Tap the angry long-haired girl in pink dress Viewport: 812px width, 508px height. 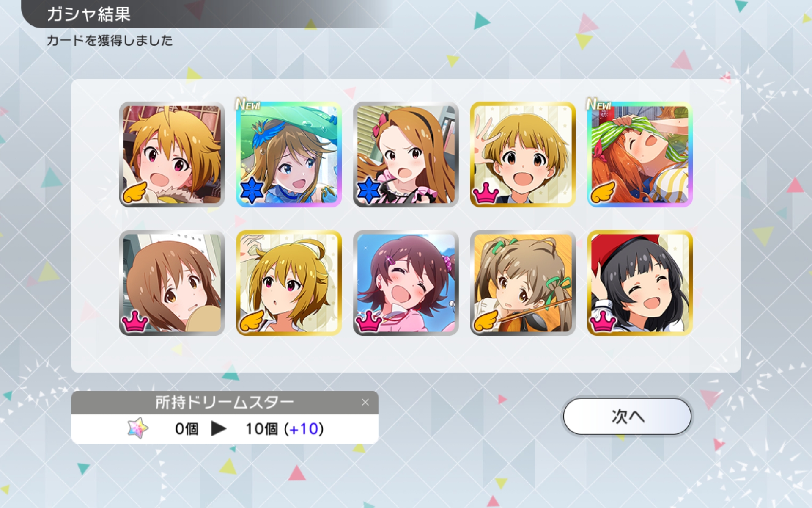(406, 155)
